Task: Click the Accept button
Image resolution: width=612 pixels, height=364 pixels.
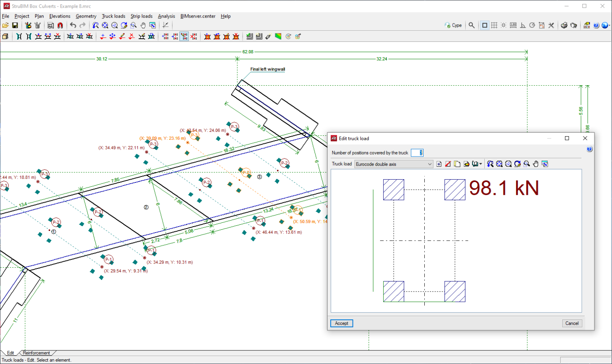Action: pyautogui.click(x=341, y=323)
